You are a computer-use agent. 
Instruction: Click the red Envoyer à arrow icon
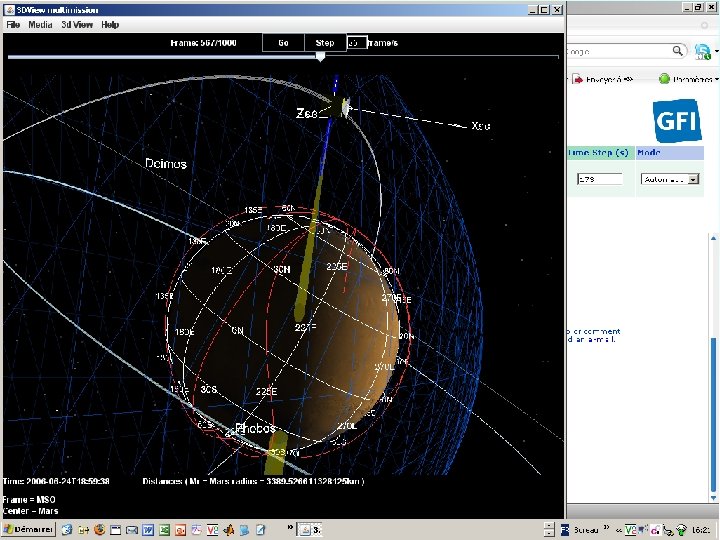click(x=578, y=78)
